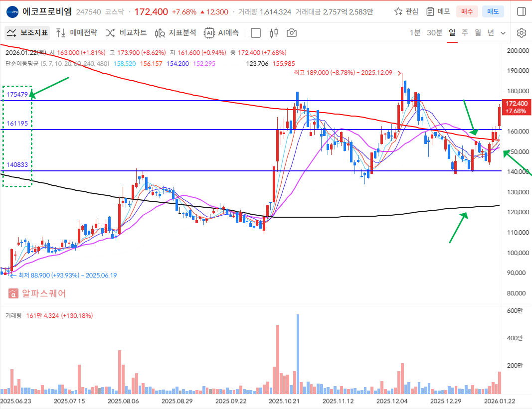The width and height of the screenshot is (532, 410).
Task: Click the blue 매도 sell button
Action: coord(493,11)
